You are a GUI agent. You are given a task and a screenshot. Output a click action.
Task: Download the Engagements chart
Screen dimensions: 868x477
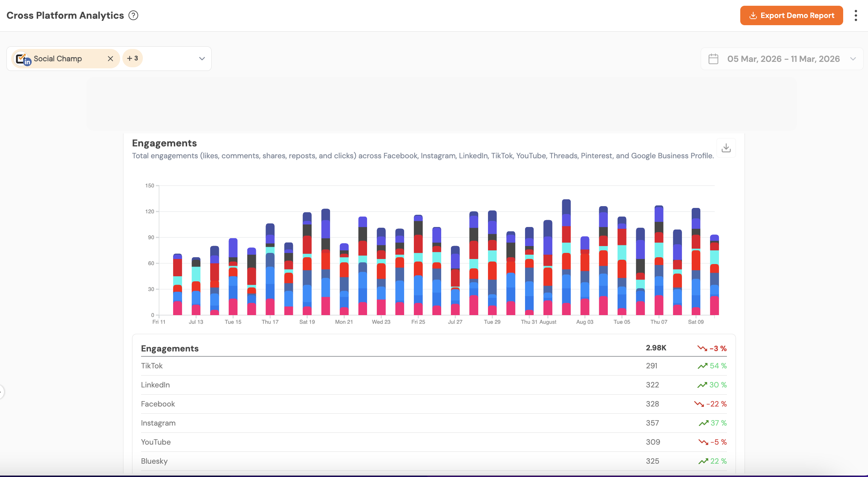pos(726,148)
